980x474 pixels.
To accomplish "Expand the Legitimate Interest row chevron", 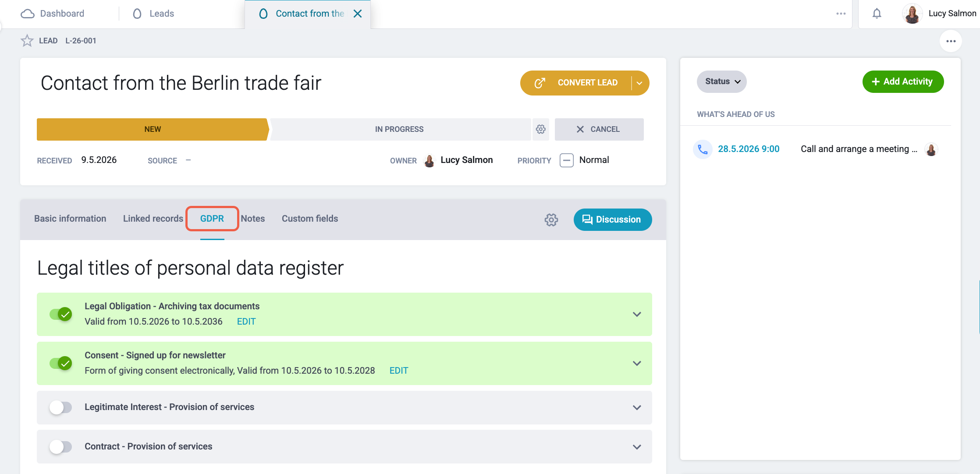I will pyautogui.click(x=637, y=407).
